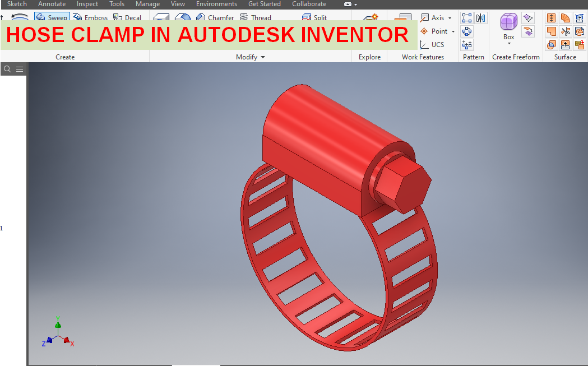The width and height of the screenshot is (588, 366).
Task: Click the XYZ coordinate triad indicator
Action: 58,331
